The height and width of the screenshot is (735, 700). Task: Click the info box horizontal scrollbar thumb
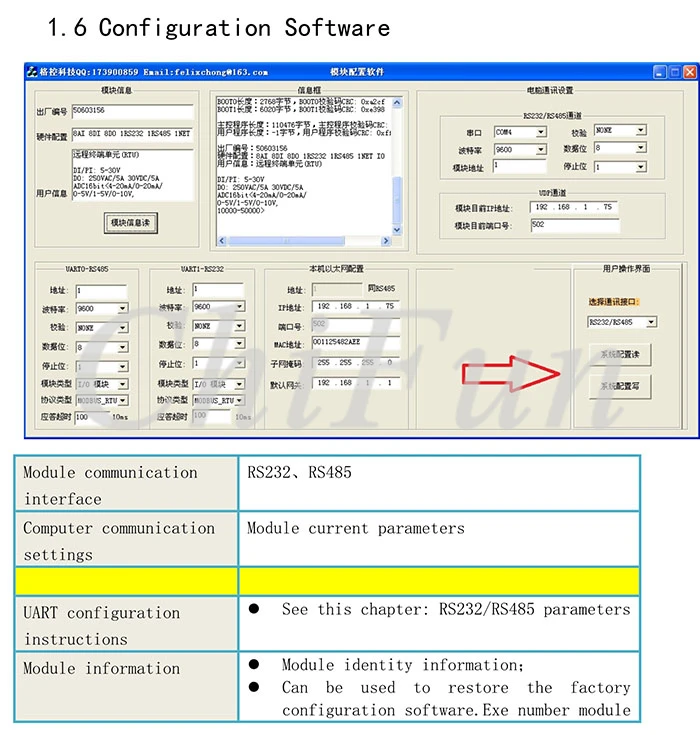click(286, 241)
